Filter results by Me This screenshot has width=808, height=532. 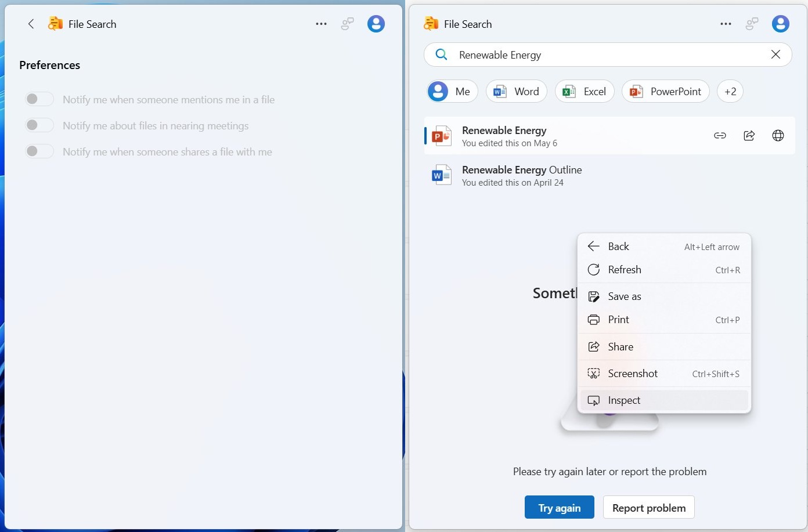452,91
